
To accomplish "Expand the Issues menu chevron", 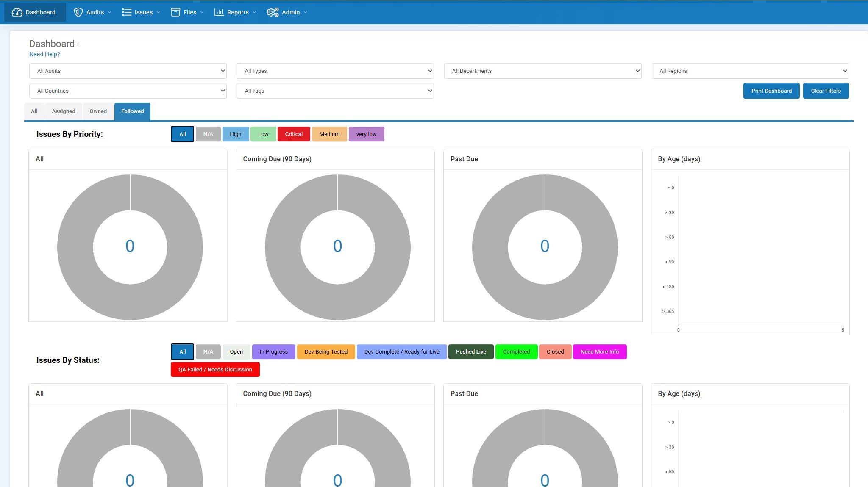I will coord(158,12).
